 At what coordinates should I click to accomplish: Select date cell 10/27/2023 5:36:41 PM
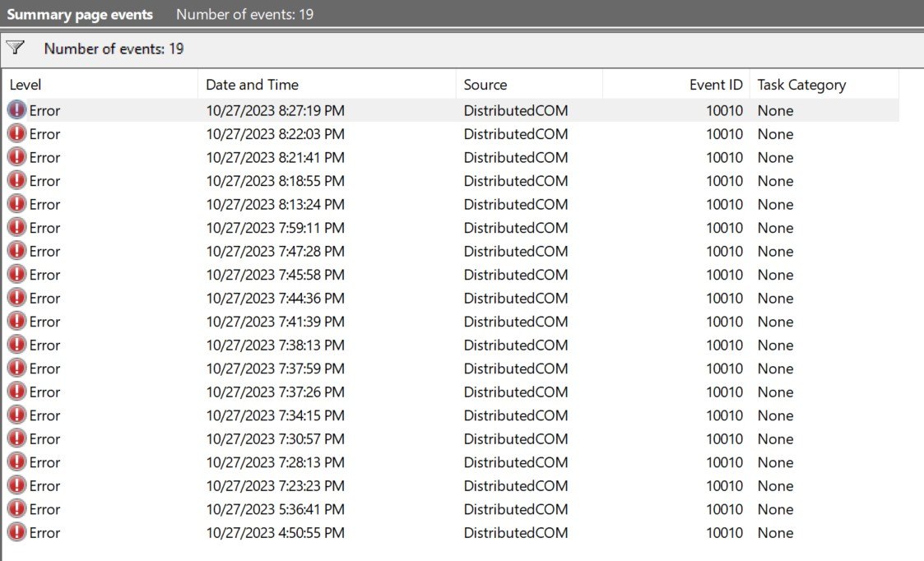pos(275,510)
